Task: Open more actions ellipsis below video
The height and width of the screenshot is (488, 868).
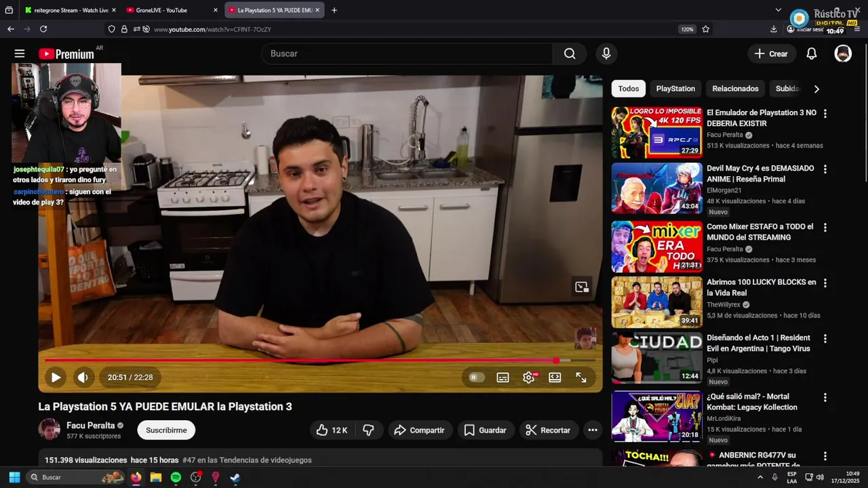Action: [593, 430]
